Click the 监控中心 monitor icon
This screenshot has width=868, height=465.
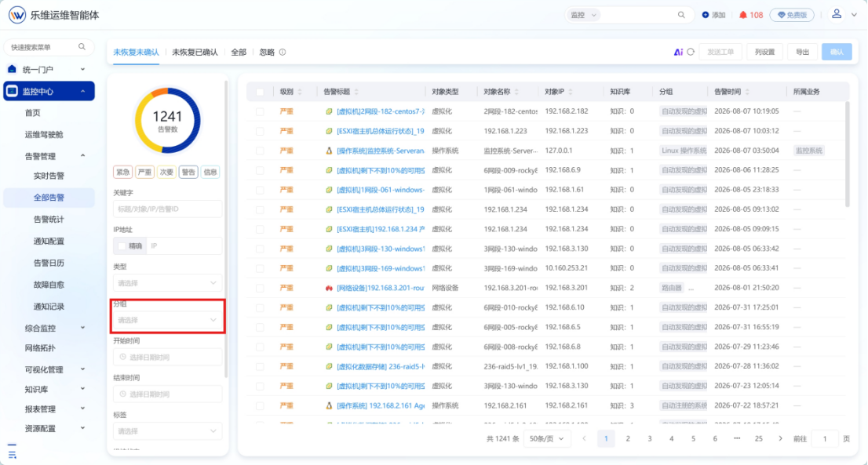pos(13,91)
